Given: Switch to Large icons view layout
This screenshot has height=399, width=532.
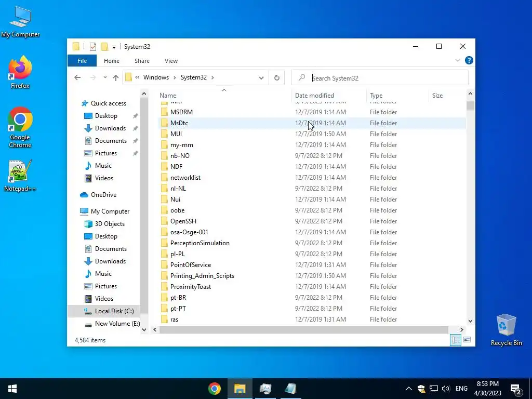Looking at the screenshot, I should click(467, 340).
